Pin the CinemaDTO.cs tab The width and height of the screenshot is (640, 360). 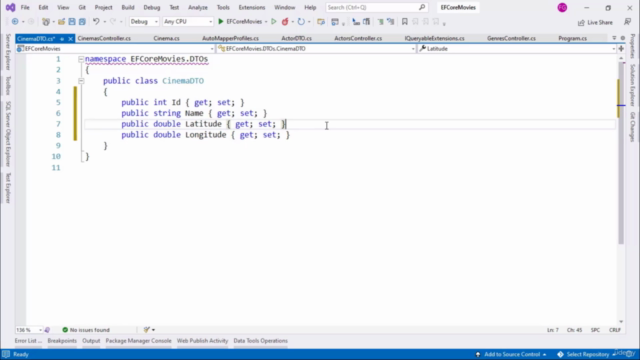[62, 39]
